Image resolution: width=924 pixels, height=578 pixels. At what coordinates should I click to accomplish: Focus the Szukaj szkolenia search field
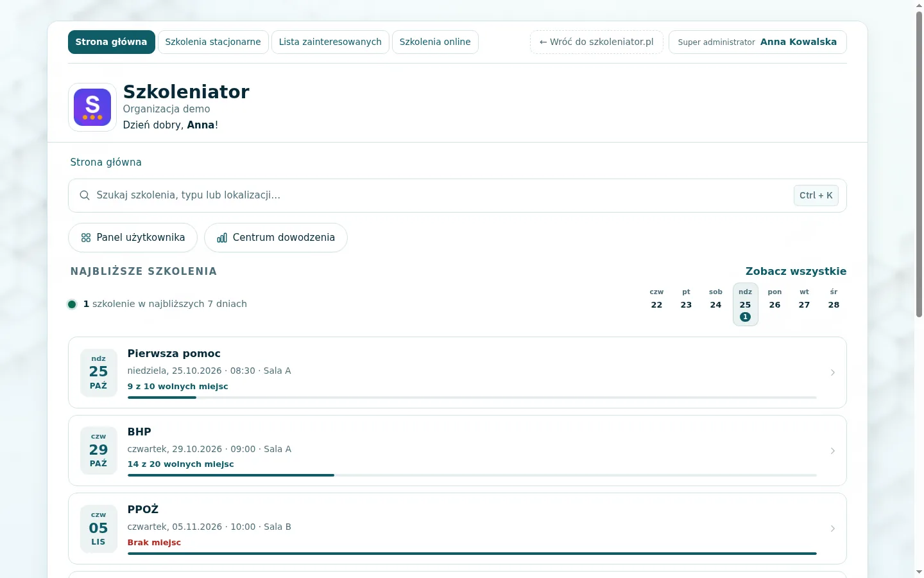click(x=458, y=195)
